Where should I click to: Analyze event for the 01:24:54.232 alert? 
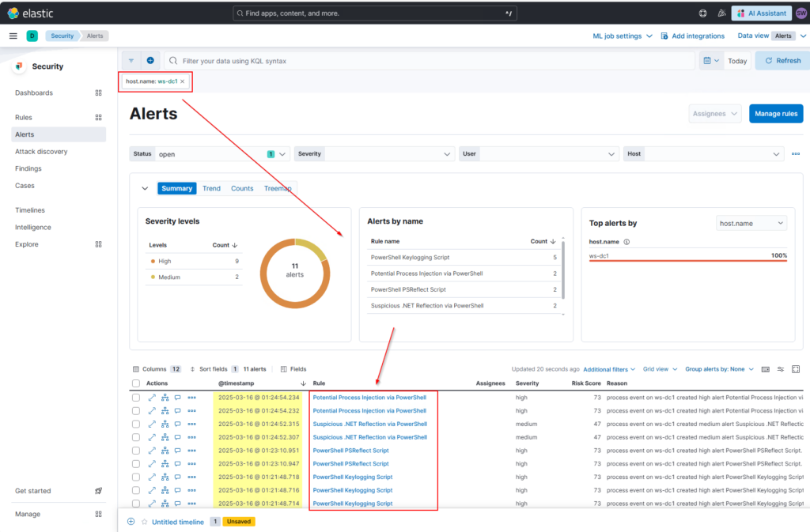click(165, 411)
